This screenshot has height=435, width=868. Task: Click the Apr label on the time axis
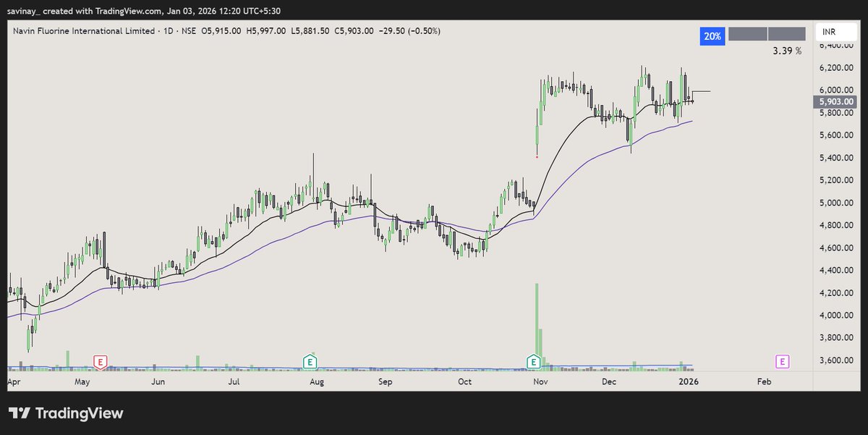14,381
